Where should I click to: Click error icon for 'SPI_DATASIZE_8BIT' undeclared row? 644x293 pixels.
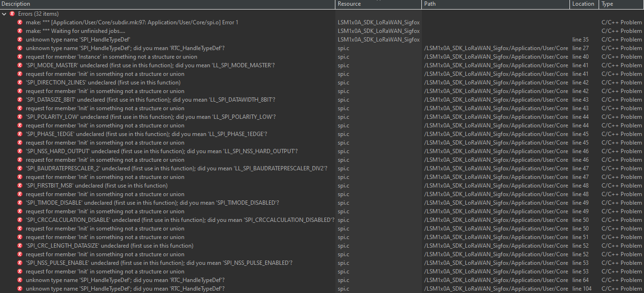click(20, 100)
